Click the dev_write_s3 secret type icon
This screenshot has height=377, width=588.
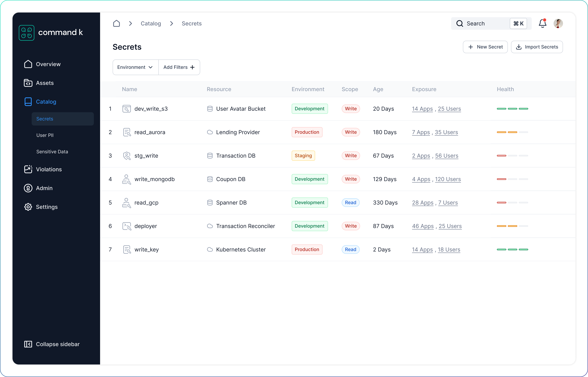point(126,109)
